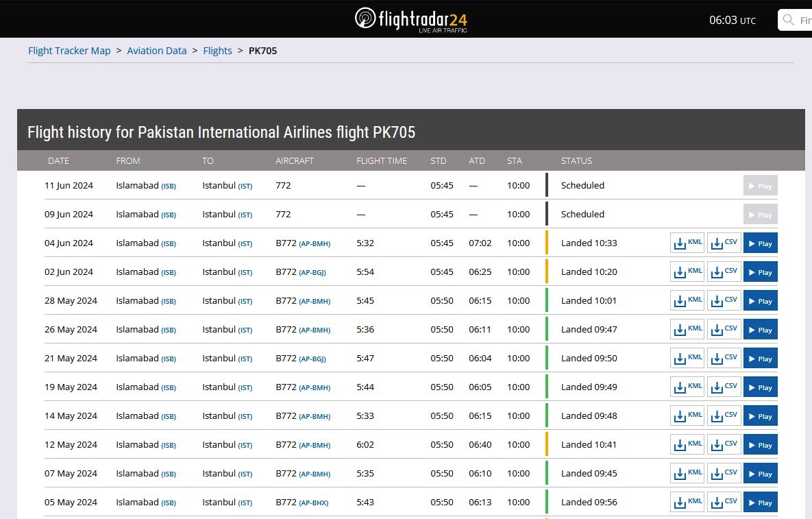The height and width of the screenshot is (519, 812).
Task: Play the 14 May 2024 flight
Action: click(x=760, y=416)
